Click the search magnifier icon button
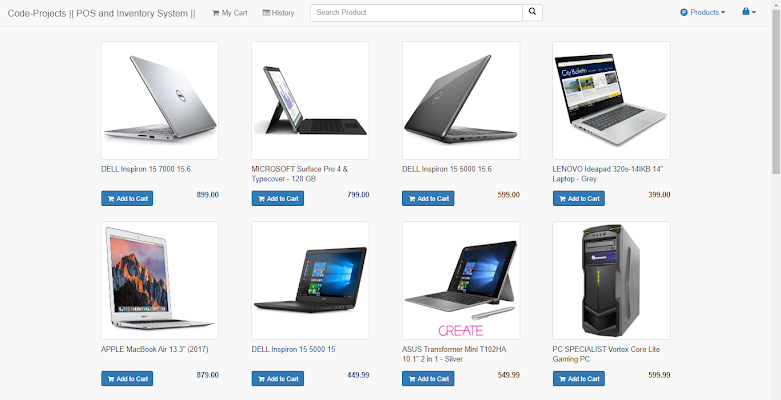 tap(532, 12)
